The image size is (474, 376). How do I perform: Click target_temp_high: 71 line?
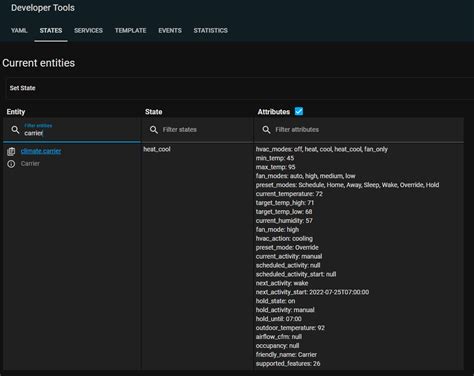coord(285,203)
